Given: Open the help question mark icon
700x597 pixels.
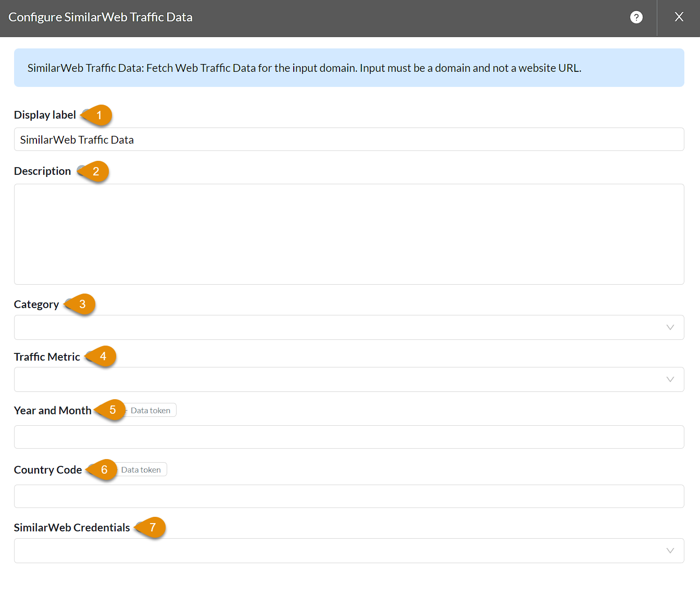Looking at the screenshot, I should pyautogui.click(x=636, y=17).
